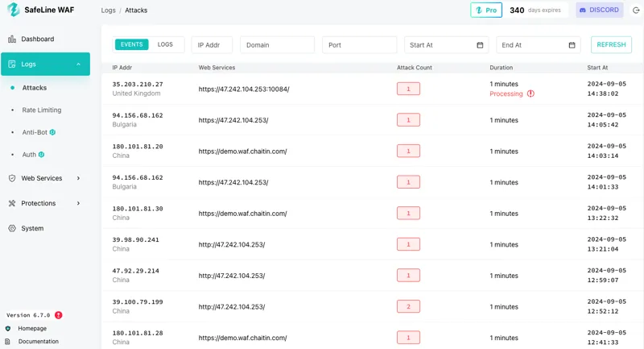
Task: Click attack count badge showing 2
Action: 408,306
